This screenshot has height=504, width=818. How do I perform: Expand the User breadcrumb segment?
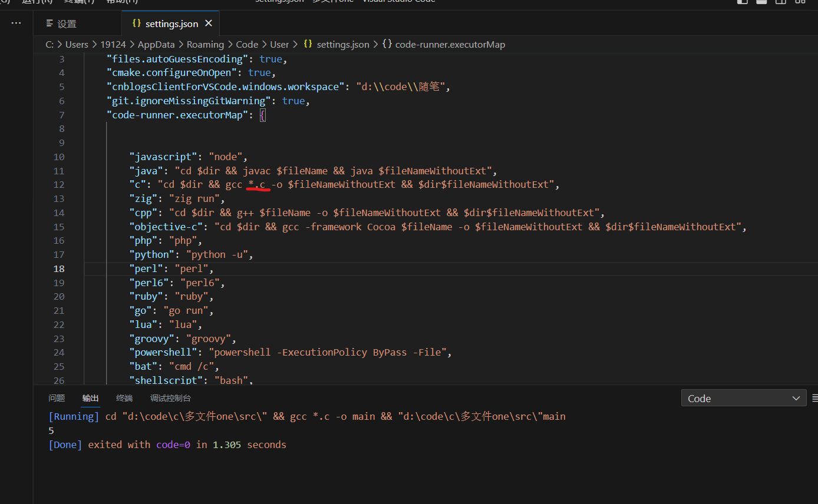(279, 45)
